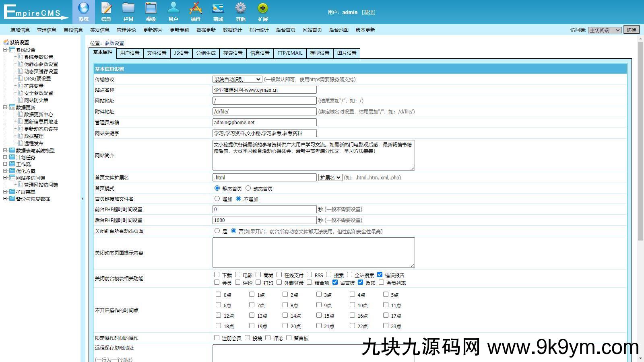Open the 系统 globe icon section
644x362 pixels.
point(84,9)
